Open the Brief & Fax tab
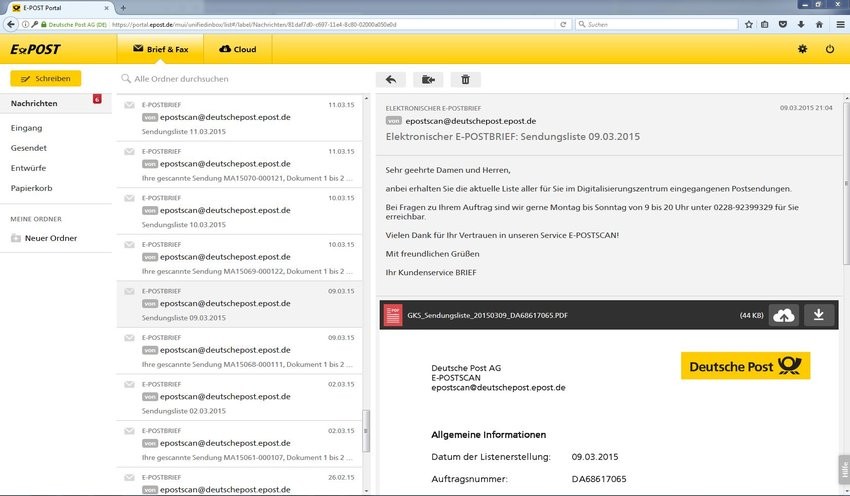850x496 pixels. 160,49
